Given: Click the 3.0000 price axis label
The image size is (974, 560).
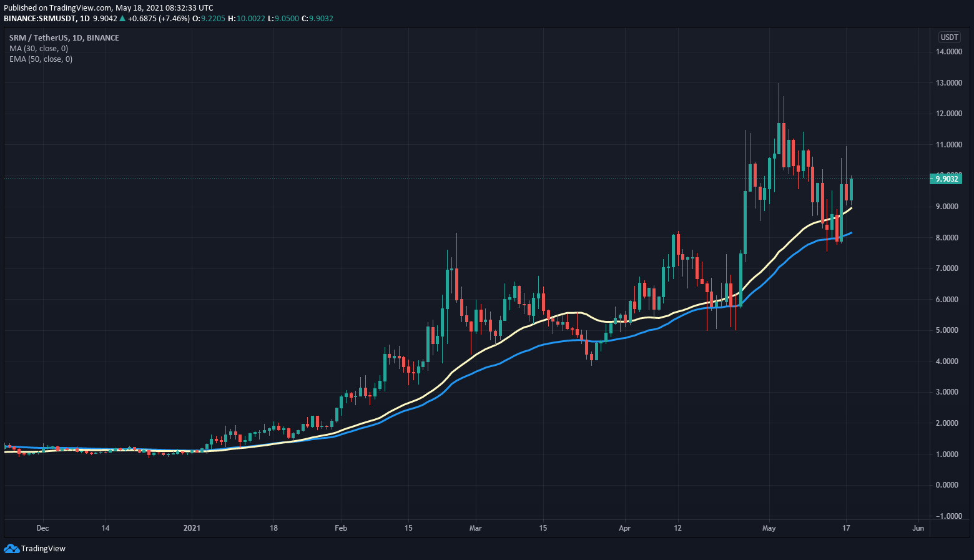Looking at the screenshot, I should [x=948, y=391].
